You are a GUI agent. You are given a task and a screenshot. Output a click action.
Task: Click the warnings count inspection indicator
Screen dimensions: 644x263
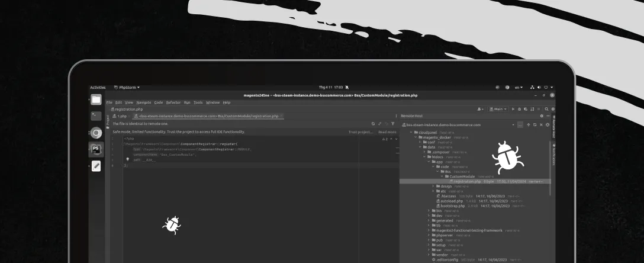pos(384,139)
